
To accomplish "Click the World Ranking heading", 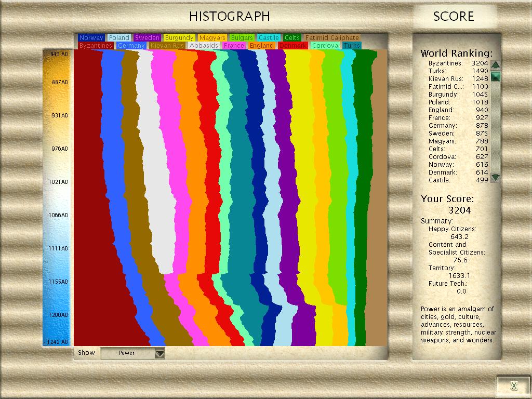I will 456,54.
